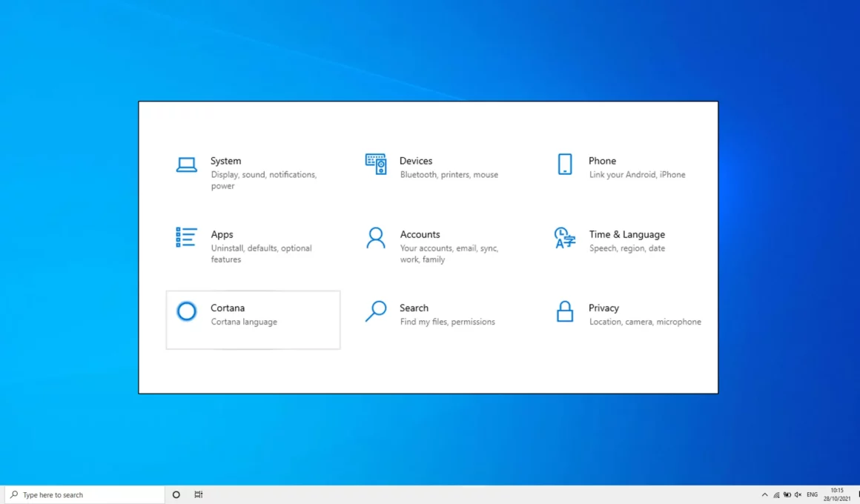Click 'Link your Android, iPhone' description
This screenshot has width=860, height=504.
638,174
